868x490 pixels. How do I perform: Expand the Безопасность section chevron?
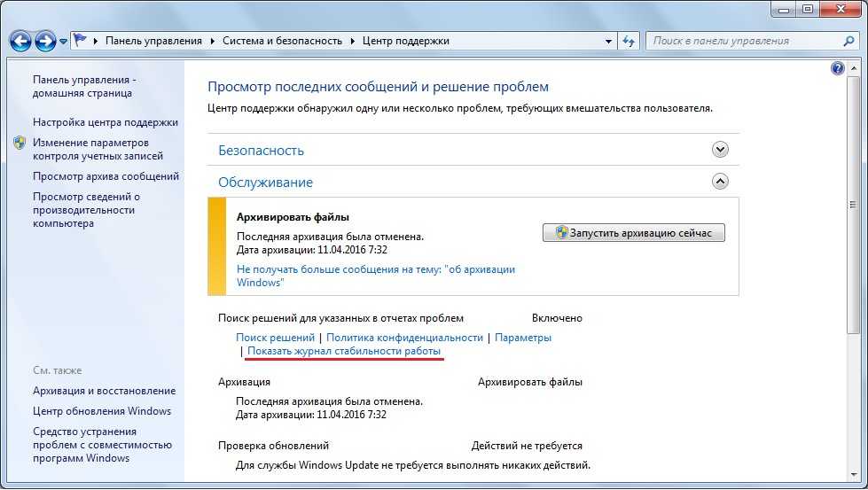(x=720, y=150)
